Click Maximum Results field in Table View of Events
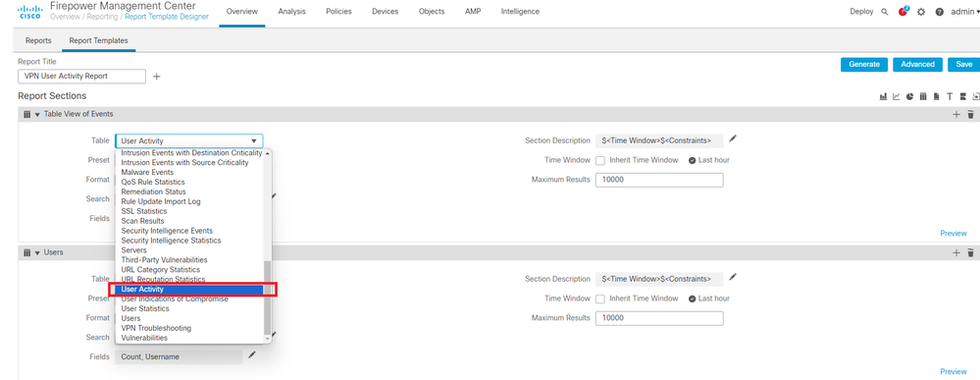Image resolution: width=980 pixels, height=380 pixels. pos(659,181)
